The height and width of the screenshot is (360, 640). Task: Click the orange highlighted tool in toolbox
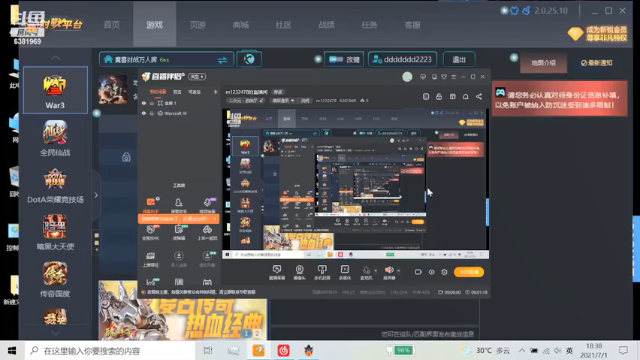(151, 205)
